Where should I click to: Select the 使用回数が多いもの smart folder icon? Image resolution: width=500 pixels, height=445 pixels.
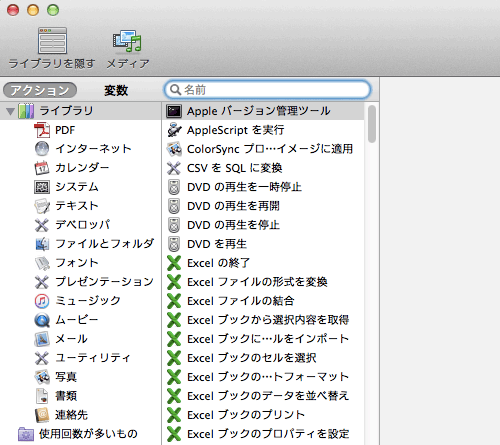click(26, 434)
